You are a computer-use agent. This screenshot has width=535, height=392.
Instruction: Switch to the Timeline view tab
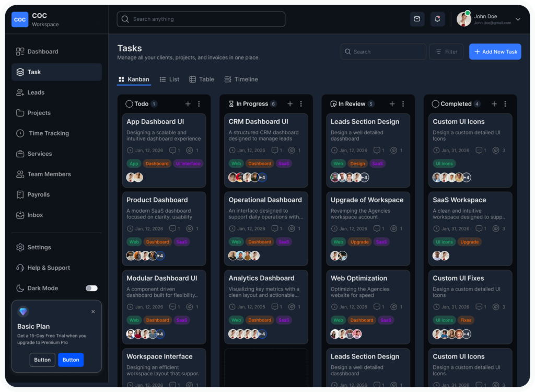coord(241,79)
